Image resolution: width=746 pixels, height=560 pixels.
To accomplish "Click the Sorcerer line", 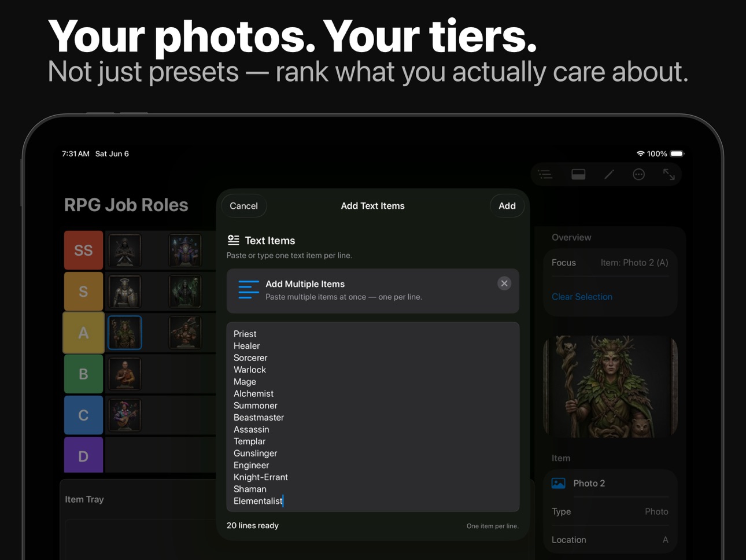I will click(250, 358).
